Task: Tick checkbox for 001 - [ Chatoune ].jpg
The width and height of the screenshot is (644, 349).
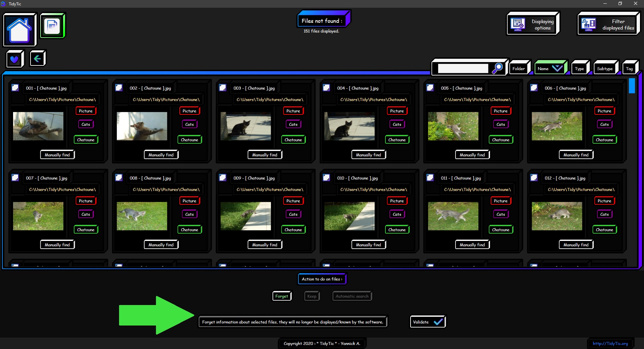Action: tap(15, 88)
